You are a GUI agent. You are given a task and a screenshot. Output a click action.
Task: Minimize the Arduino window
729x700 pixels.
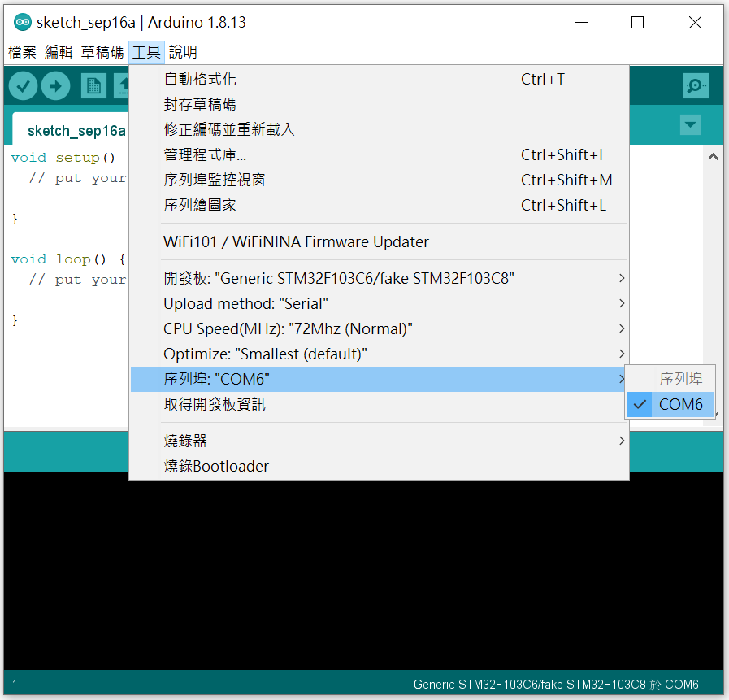(x=581, y=22)
